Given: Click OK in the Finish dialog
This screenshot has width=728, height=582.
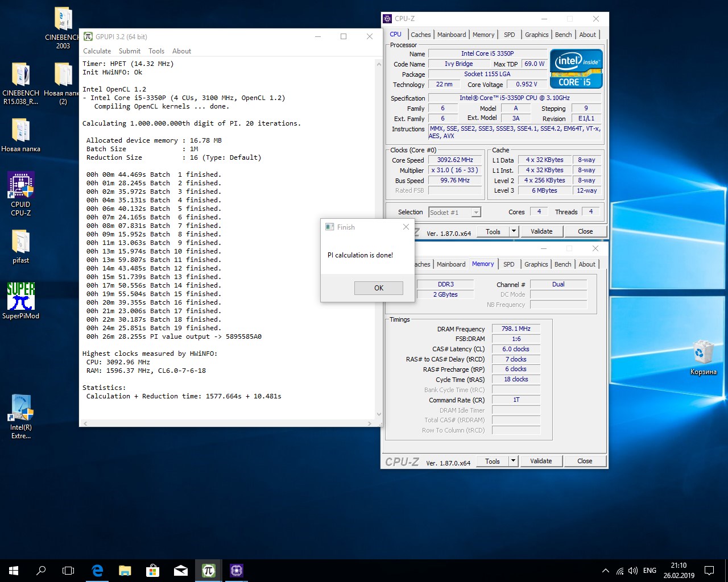Looking at the screenshot, I should pos(379,288).
